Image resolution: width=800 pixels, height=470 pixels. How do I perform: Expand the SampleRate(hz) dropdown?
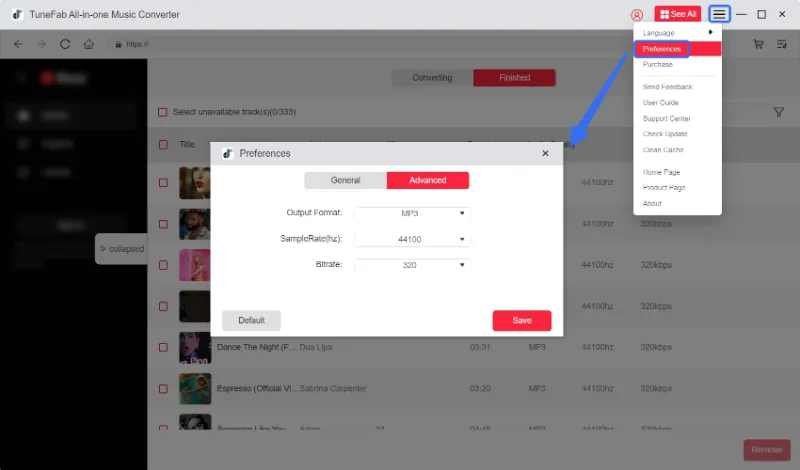(x=412, y=239)
